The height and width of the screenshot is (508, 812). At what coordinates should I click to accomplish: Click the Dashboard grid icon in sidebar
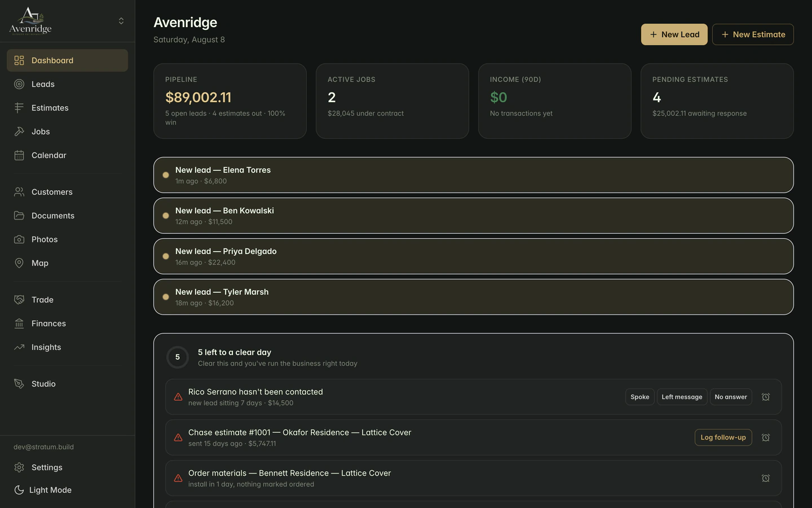click(x=19, y=60)
